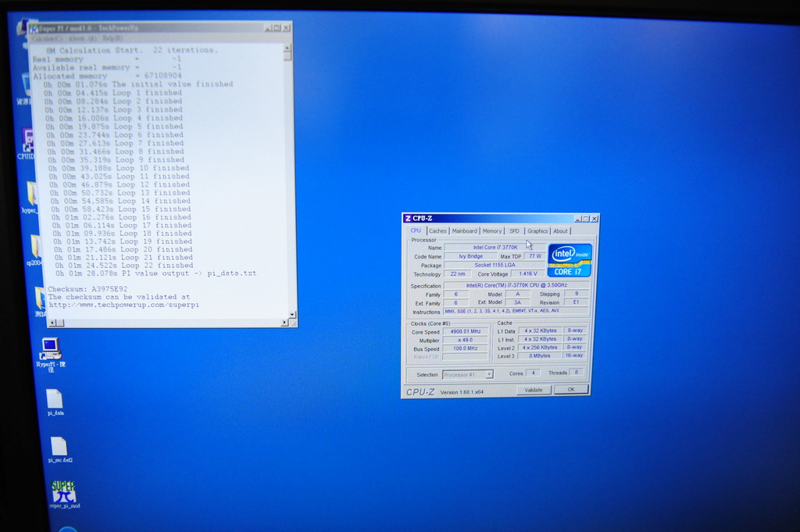This screenshot has width=800, height=532.
Task: Click the Ext. Model value '3A'
Action: 517,302
